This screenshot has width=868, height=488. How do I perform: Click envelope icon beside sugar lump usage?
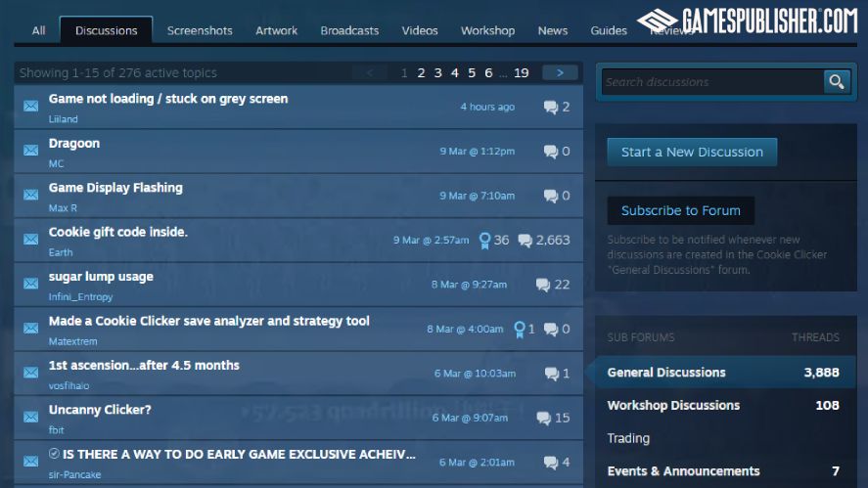31,284
